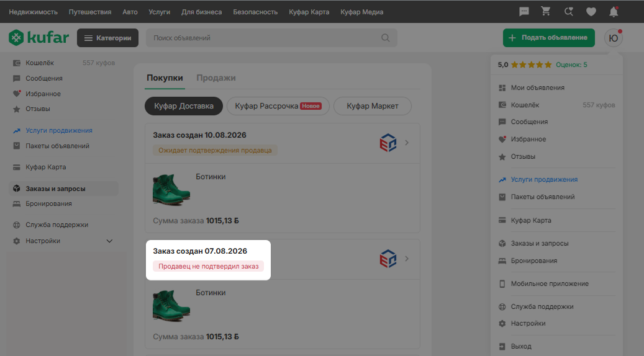644x356 pixels.
Task: Click Мобильное приложение phone icon
Action: [502, 284]
